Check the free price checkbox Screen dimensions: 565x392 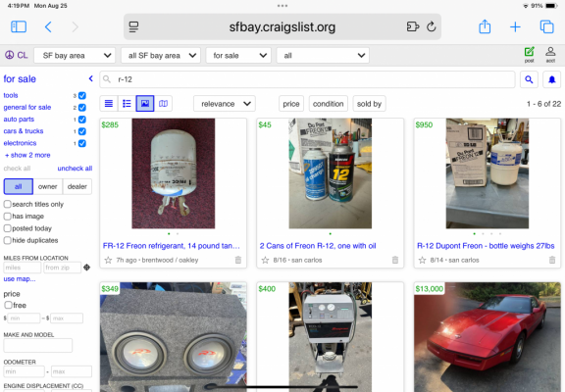[8, 305]
